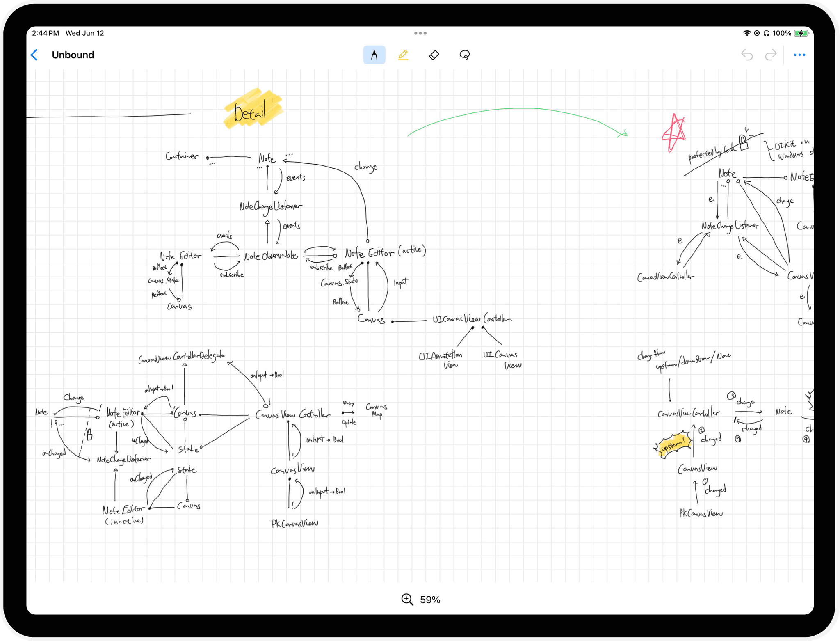Tap the red hand-drawn star

(x=673, y=133)
